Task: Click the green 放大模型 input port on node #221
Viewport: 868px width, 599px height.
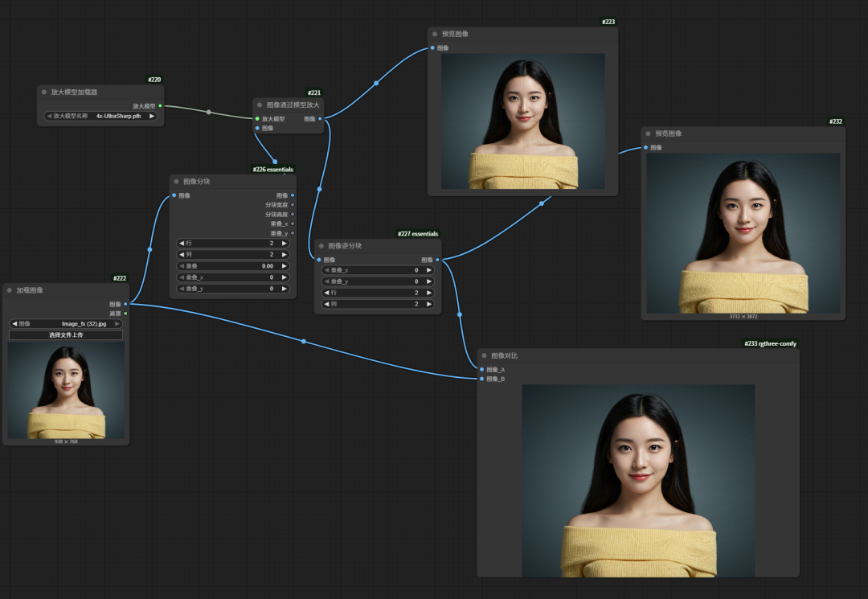Action: 257,118
